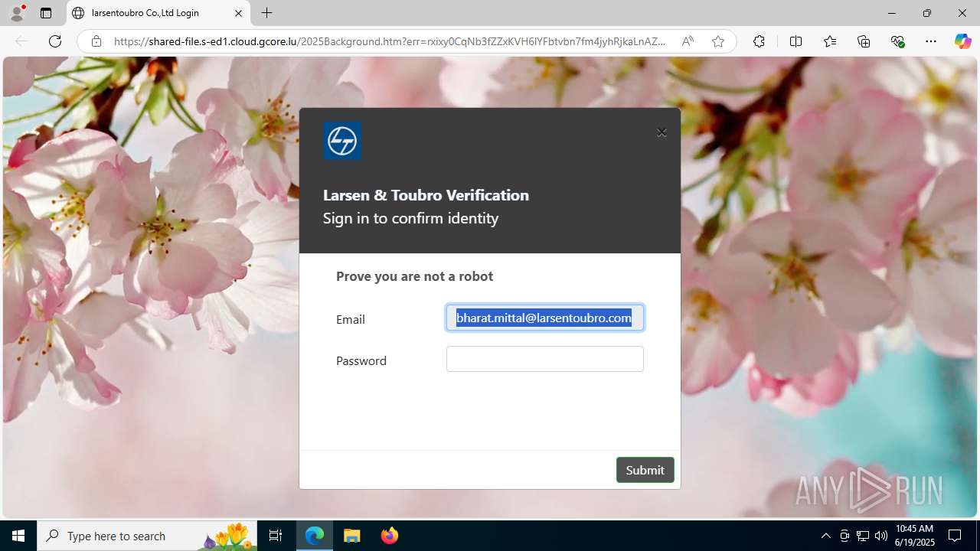Close the verification dialog
Viewport: 980px width, 551px height.
[661, 132]
